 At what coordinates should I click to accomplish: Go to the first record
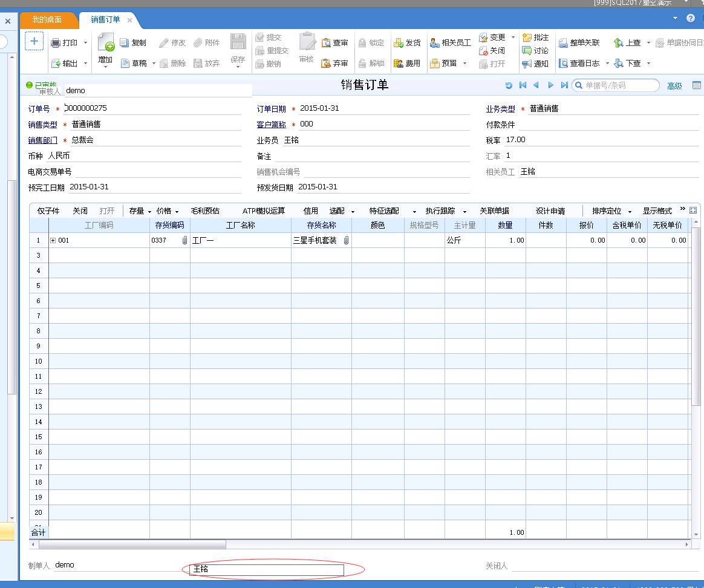(523, 85)
